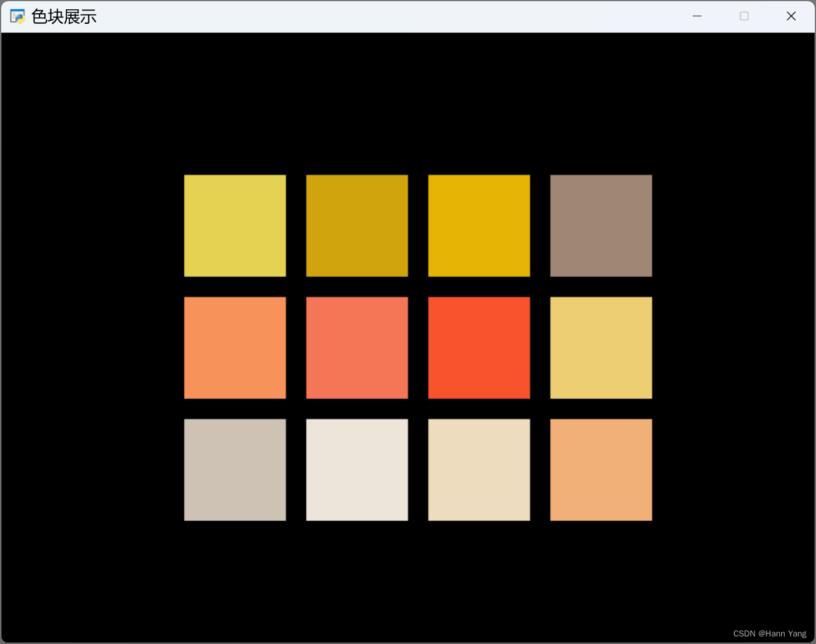Close the 色块展示 window
Screen dimensions: 816x644
click(x=791, y=16)
